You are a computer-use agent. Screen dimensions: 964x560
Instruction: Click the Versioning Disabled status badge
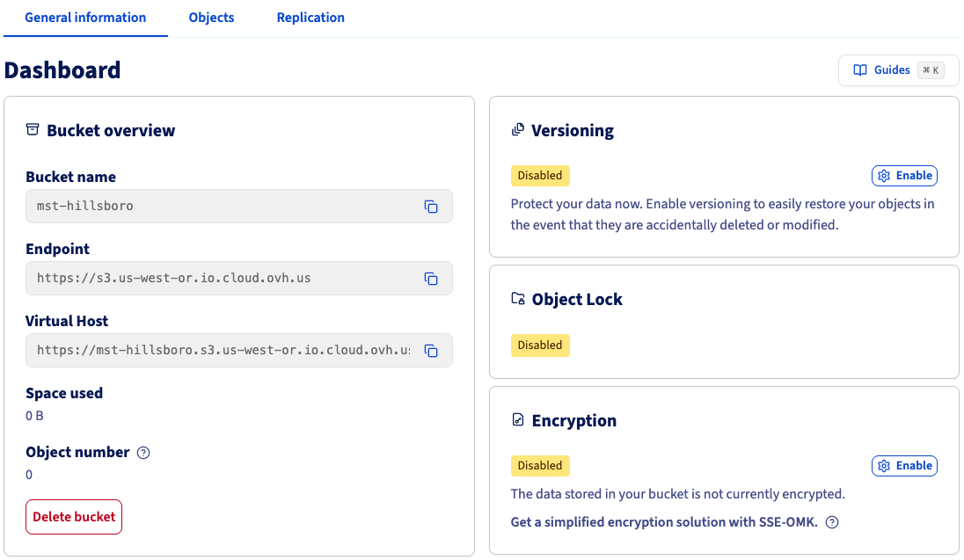pyautogui.click(x=540, y=176)
